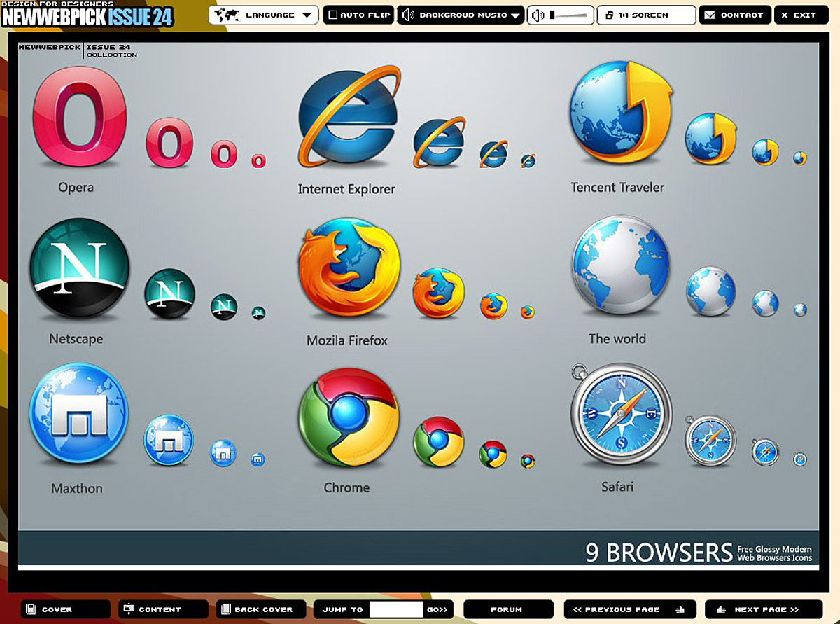Screen dimensions: 840x624
Task: Switch to 1:1 Screen view
Action: point(646,15)
